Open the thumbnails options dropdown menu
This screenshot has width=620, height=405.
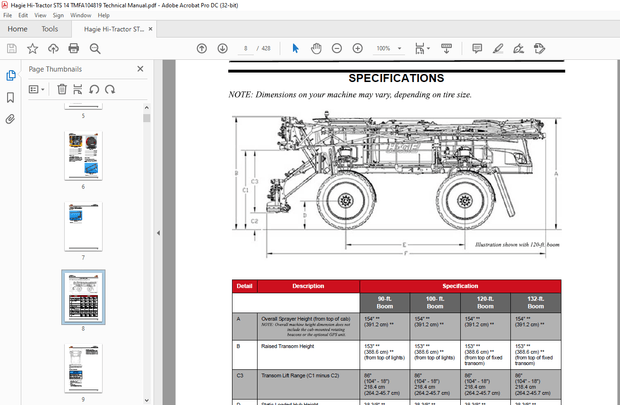pos(36,89)
